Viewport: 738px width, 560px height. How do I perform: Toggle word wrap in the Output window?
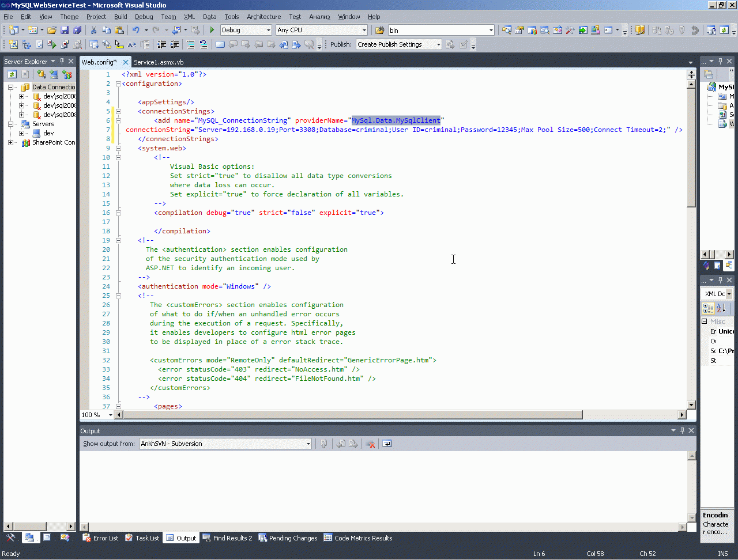[387, 444]
